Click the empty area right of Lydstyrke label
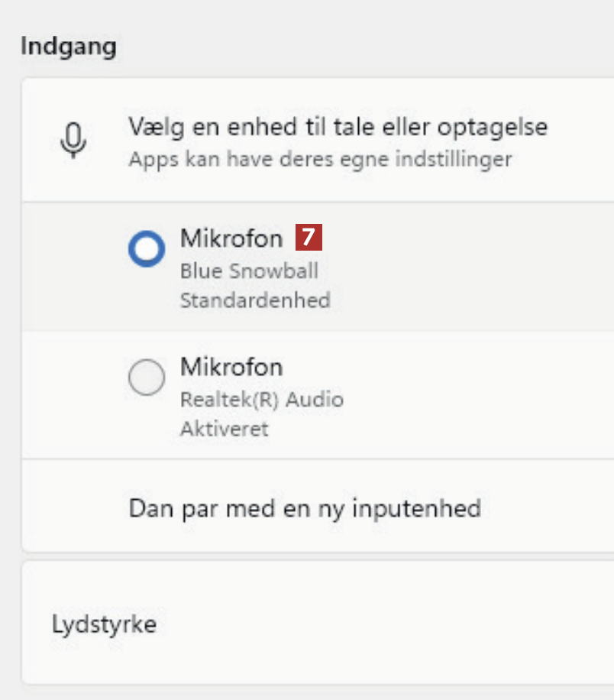This screenshot has width=614, height=700. click(x=382, y=624)
